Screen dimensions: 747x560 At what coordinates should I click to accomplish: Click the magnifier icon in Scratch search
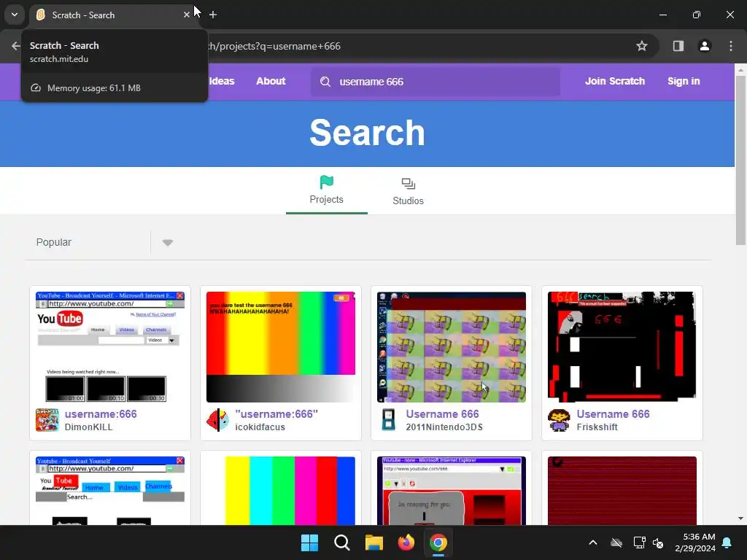coord(325,82)
